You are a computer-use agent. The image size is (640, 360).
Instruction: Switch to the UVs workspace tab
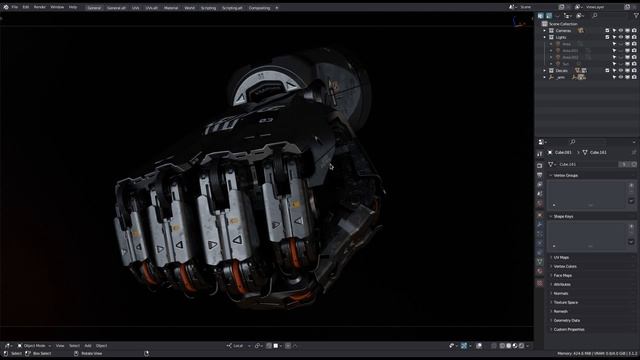click(135, 8)
